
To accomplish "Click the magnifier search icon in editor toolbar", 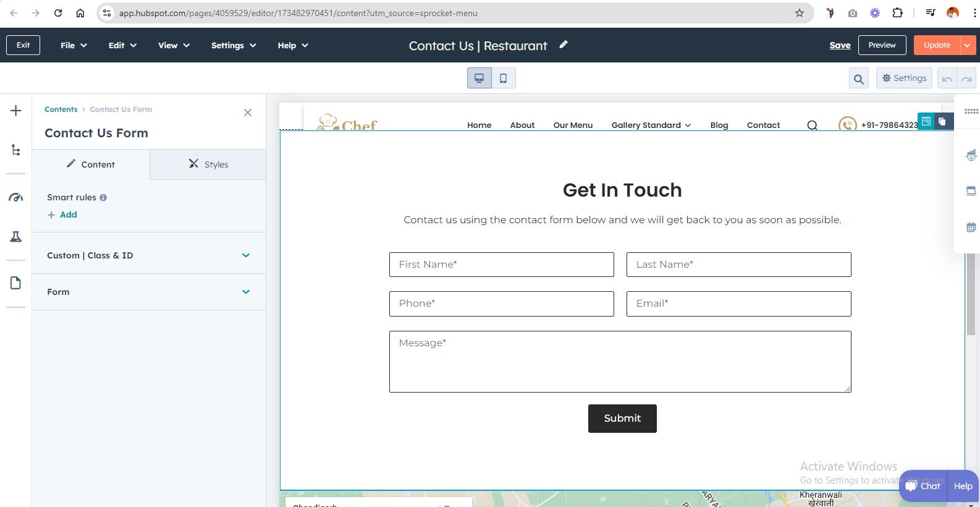I will point(858,79).
